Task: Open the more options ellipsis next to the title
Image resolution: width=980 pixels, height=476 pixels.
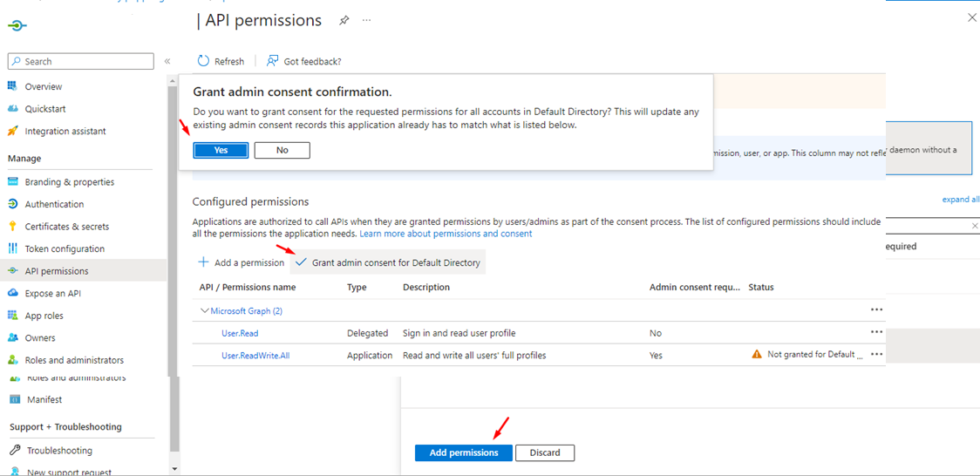Action: point(366,21)
